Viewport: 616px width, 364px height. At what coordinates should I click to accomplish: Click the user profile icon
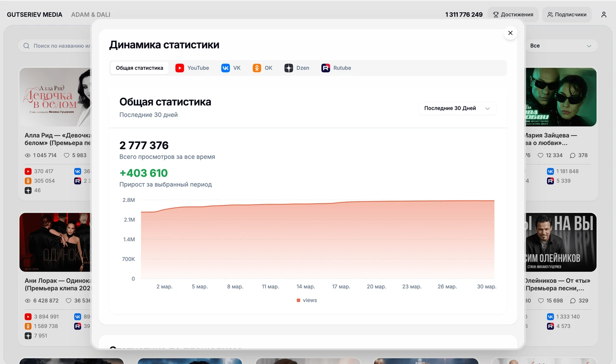pyautogui.click(x=604, y=15)
